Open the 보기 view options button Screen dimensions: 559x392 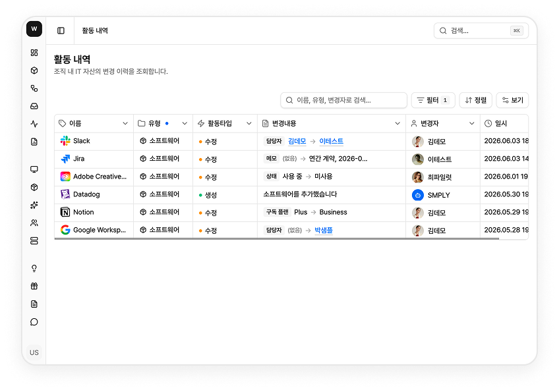(512, 100)
